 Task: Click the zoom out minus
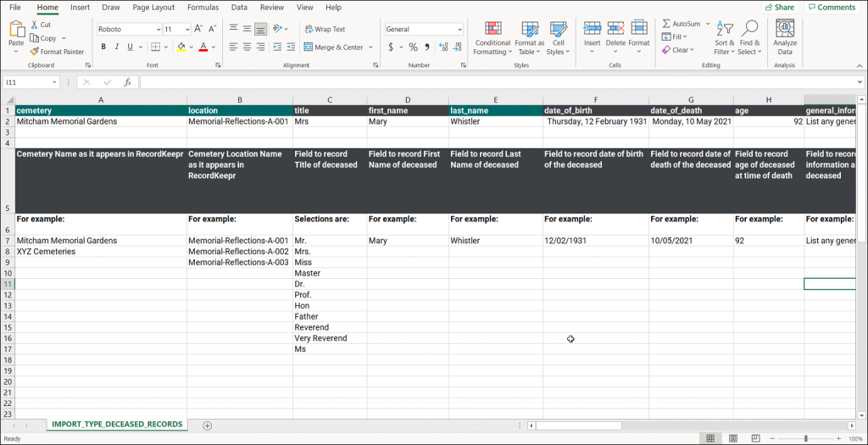(772, 438)
